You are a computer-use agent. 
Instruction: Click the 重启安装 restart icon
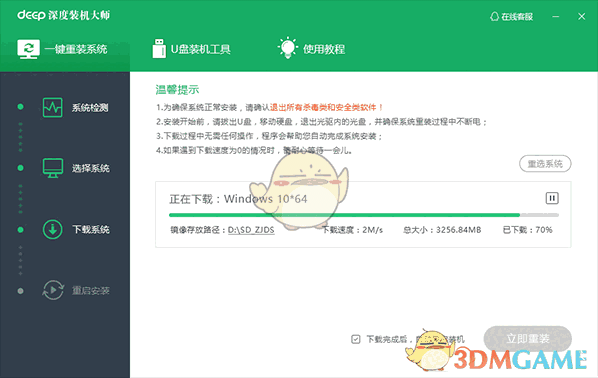coord(53,290)
